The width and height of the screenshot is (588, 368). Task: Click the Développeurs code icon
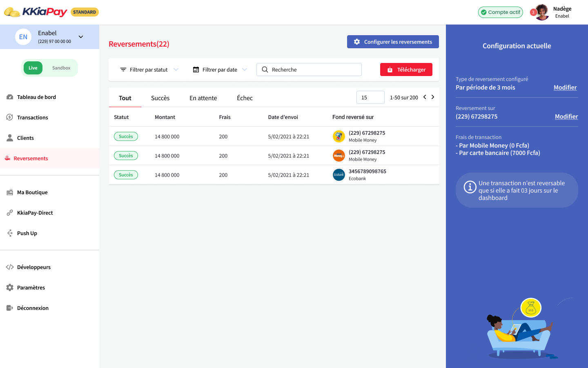[x=10, y=267]
